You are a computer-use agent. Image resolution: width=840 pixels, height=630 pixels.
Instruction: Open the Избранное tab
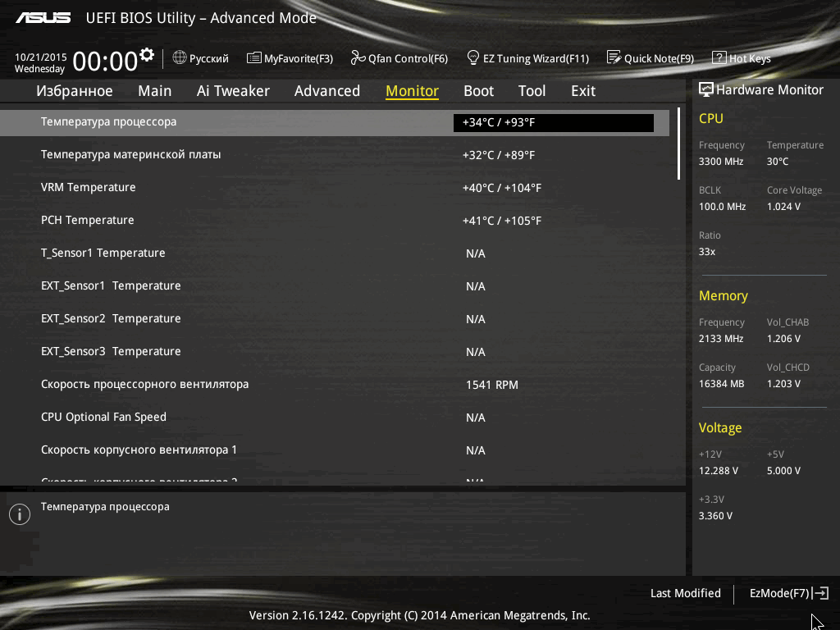[x=75, y=91]
